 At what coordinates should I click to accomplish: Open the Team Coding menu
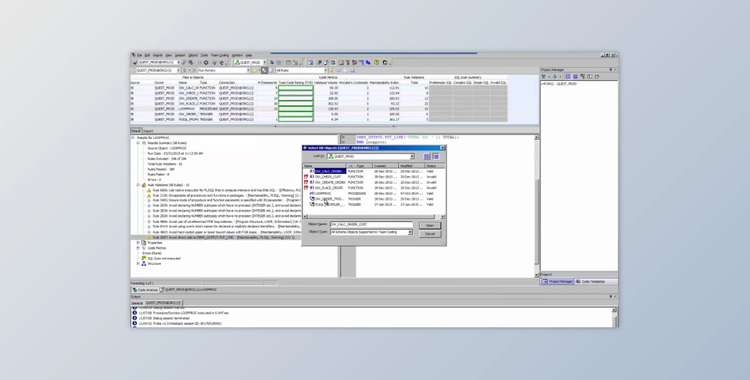click(x=220, y=55)
